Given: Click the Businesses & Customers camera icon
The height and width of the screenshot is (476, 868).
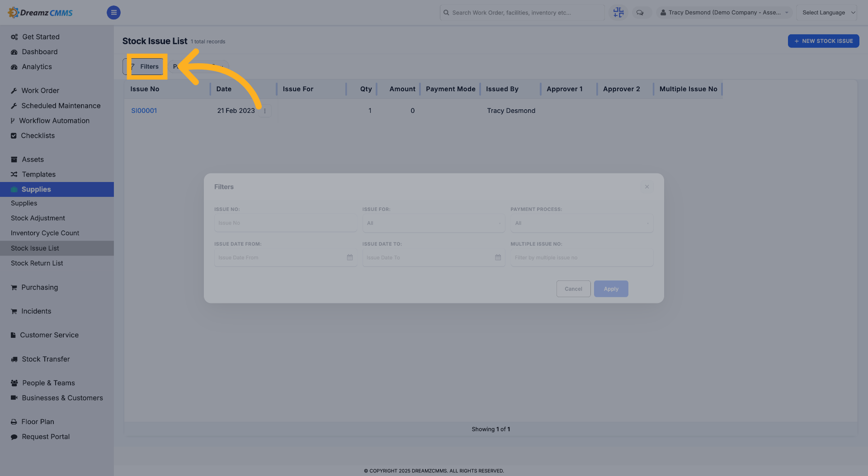Looking at the screenshot, I should pos(14,398).
